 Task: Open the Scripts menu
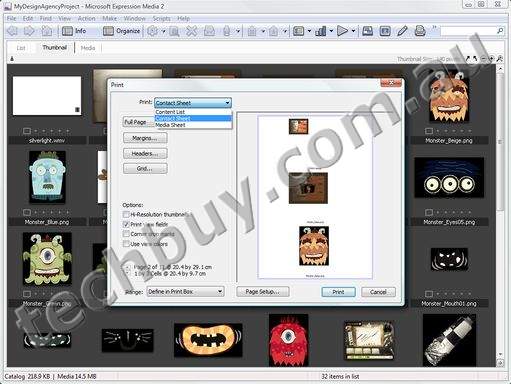click(162, 18)
